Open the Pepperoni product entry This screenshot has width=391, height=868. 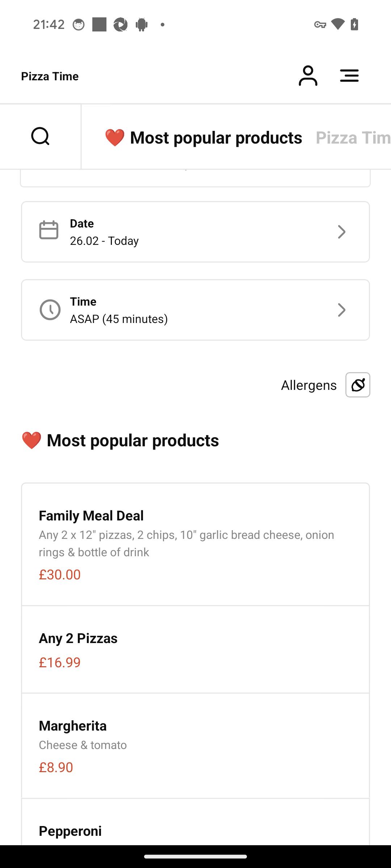pos(195,822)
